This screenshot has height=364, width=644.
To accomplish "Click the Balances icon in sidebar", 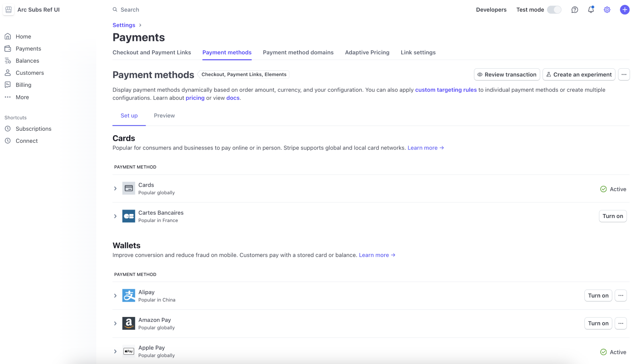I will point(8,61).
